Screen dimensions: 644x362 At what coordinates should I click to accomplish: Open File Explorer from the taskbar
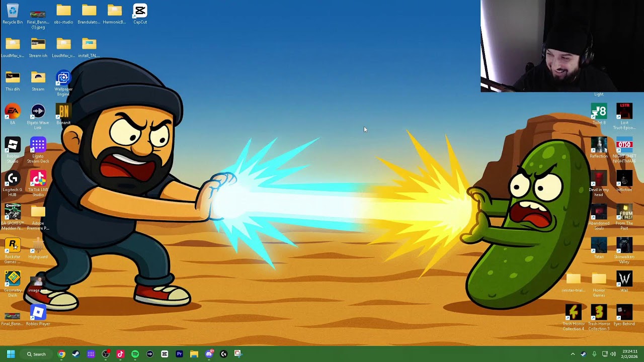pyautogui.click(x=194, y=354)
